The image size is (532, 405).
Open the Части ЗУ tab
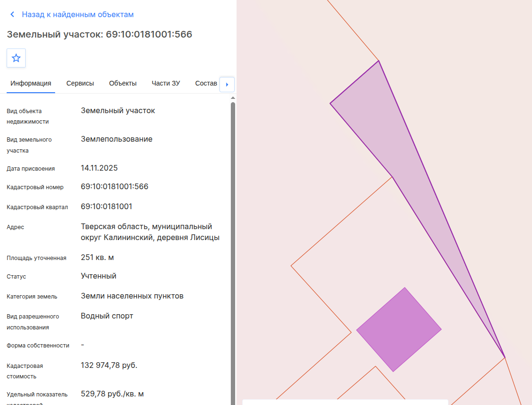tap(166, 84)
